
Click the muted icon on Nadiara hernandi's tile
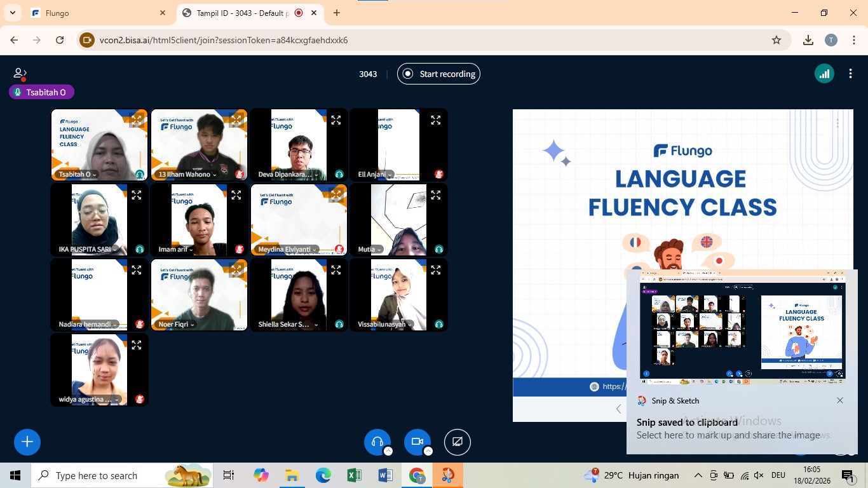140,324
